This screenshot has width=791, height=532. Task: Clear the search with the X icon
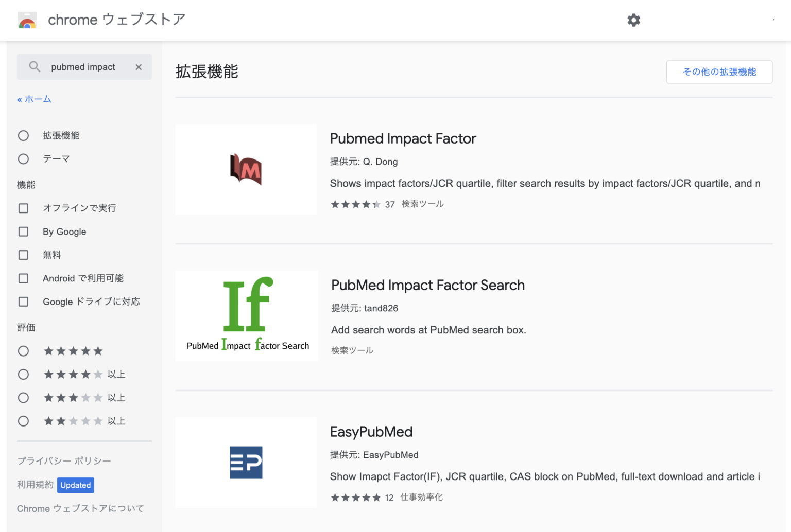(138, 67)
